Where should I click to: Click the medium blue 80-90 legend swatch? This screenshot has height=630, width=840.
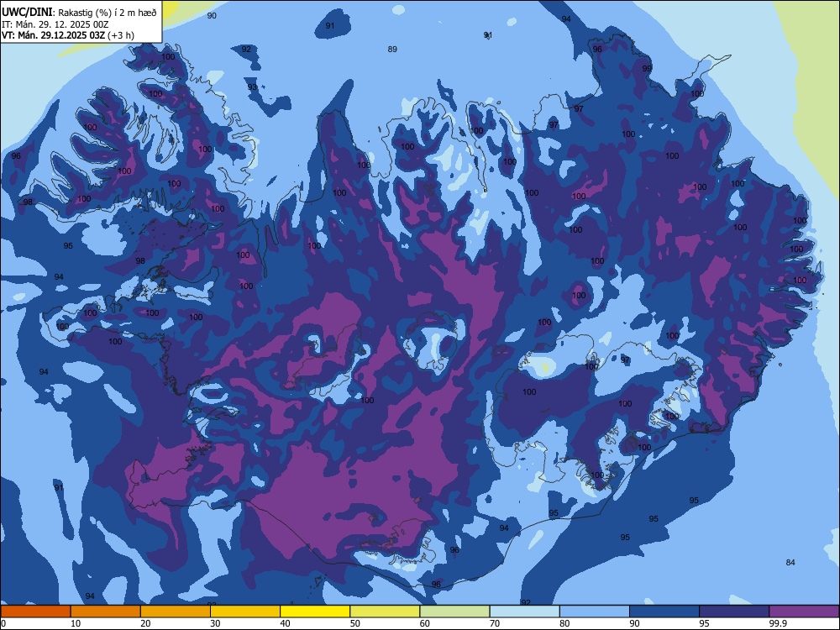click(595, 612)
